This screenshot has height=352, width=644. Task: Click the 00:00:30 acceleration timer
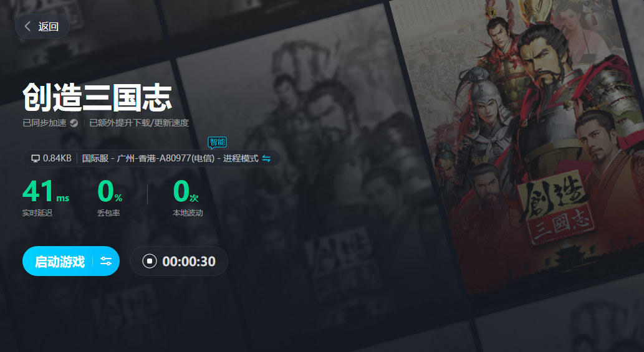point(189,261)
